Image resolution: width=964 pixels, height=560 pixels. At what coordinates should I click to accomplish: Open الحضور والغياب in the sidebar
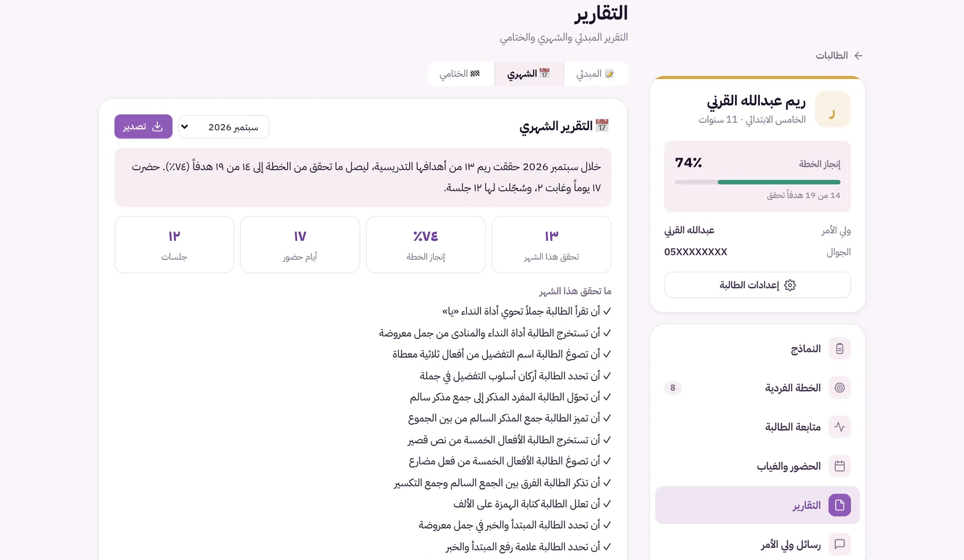[757, 466]
